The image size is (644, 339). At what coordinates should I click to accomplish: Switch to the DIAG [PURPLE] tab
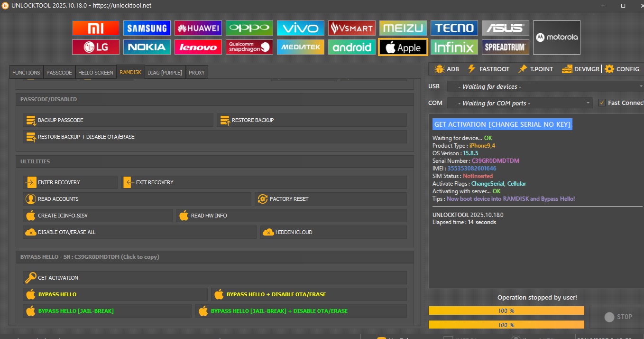165,73
